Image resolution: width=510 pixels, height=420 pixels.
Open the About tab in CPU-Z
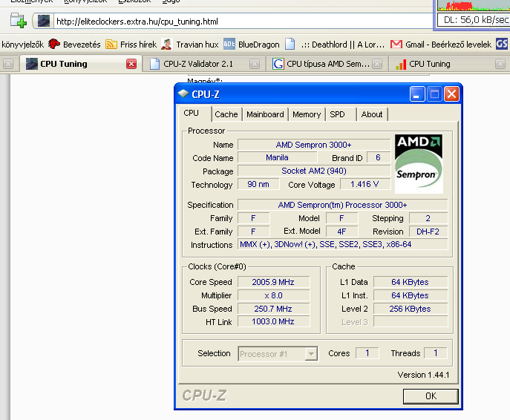372,114
